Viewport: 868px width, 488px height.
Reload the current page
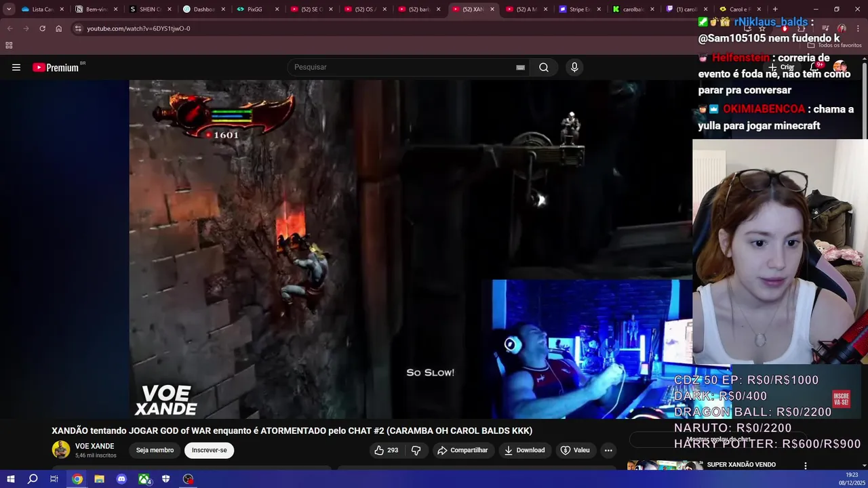(x=42, y=28)
